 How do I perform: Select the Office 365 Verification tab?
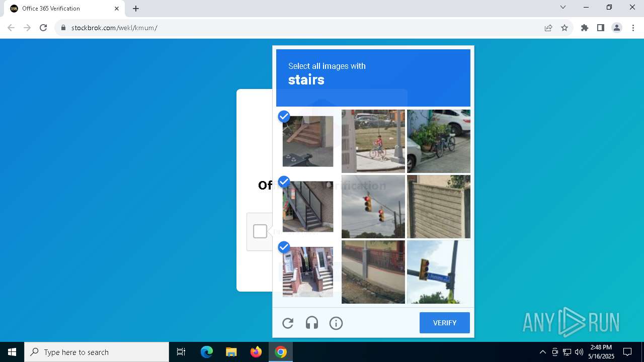64,9
